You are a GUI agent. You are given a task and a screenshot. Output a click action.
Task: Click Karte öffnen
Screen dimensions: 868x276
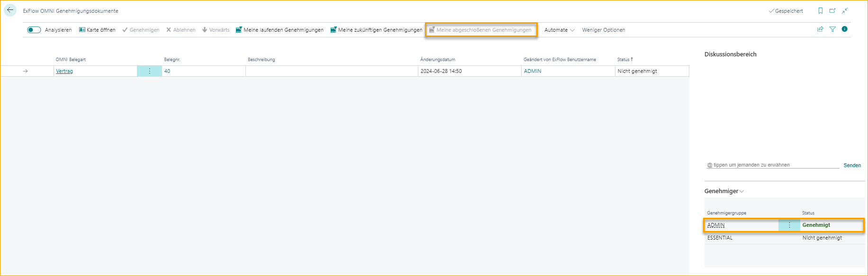[97, 30]
